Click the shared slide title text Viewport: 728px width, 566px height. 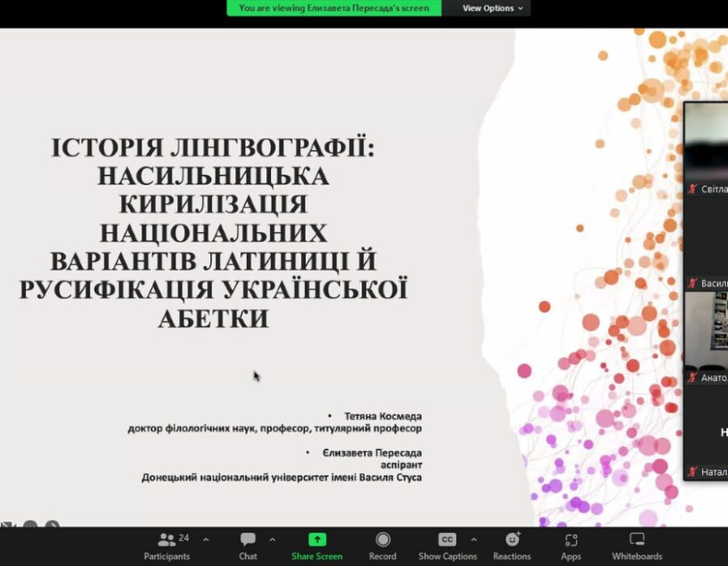214,233
